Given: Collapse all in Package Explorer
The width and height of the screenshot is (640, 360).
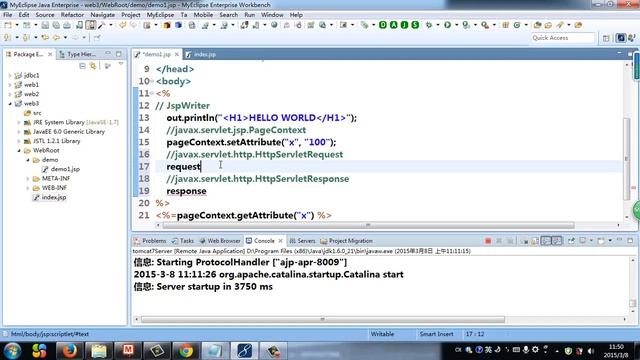Looking at the screenshot, I should click(82, 66).
